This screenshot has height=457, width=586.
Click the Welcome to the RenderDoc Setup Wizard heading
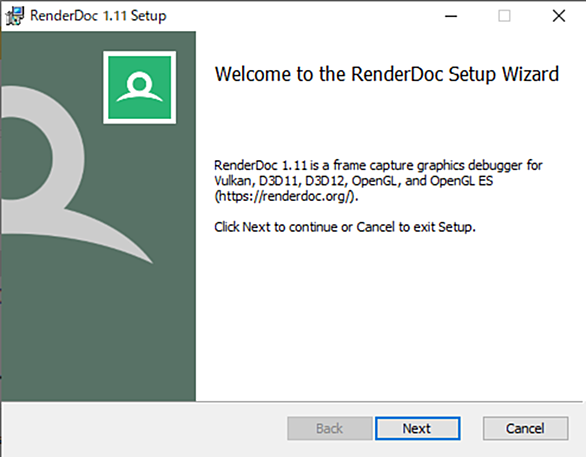[x=387, y=74]
